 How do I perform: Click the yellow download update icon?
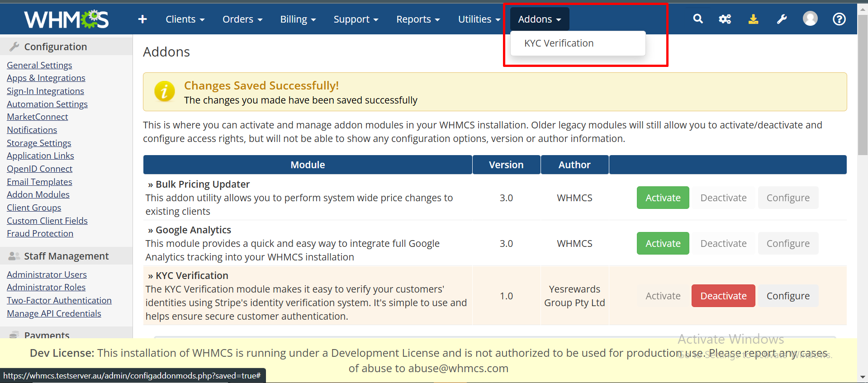point(753,19)
